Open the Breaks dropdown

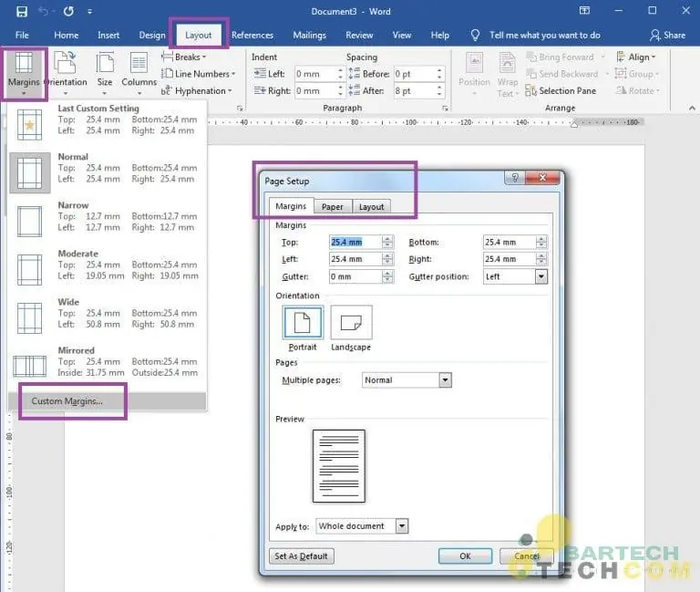[x=183, y=57]
